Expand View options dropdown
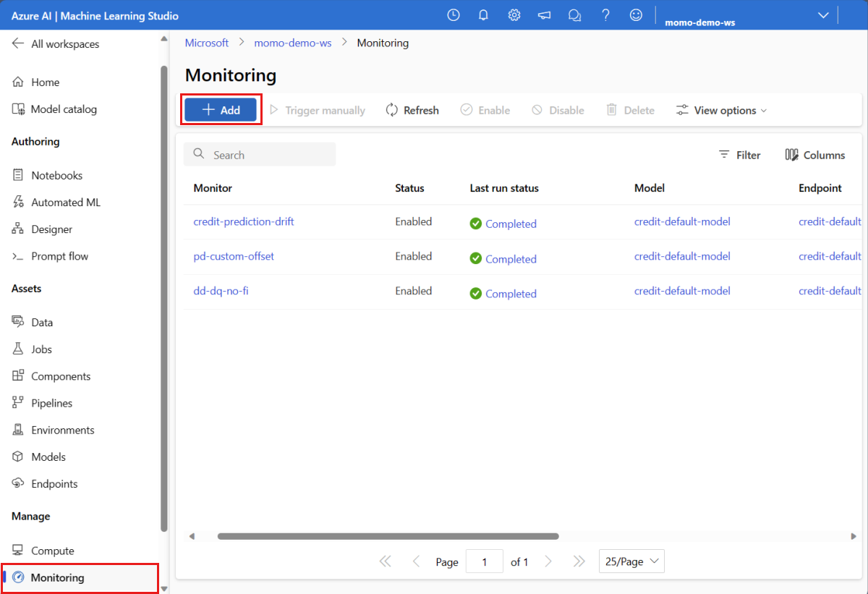This screenshot has height=594, width=868. [721, 110]
